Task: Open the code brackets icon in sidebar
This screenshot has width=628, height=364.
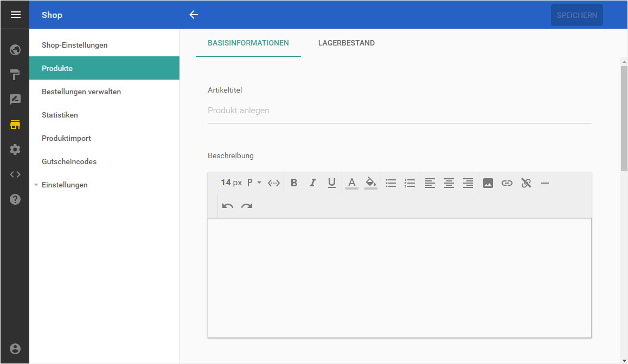Action: (15, 174)
